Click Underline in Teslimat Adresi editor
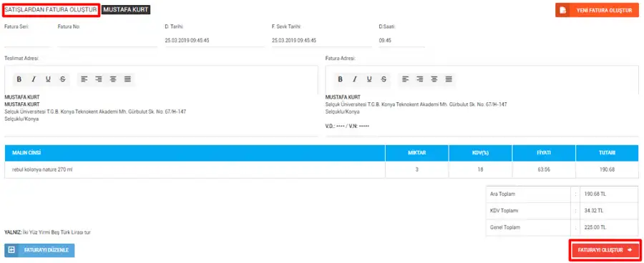Viewport: 644px width, 263px height. pyautogui.click(x=48, y=79)
